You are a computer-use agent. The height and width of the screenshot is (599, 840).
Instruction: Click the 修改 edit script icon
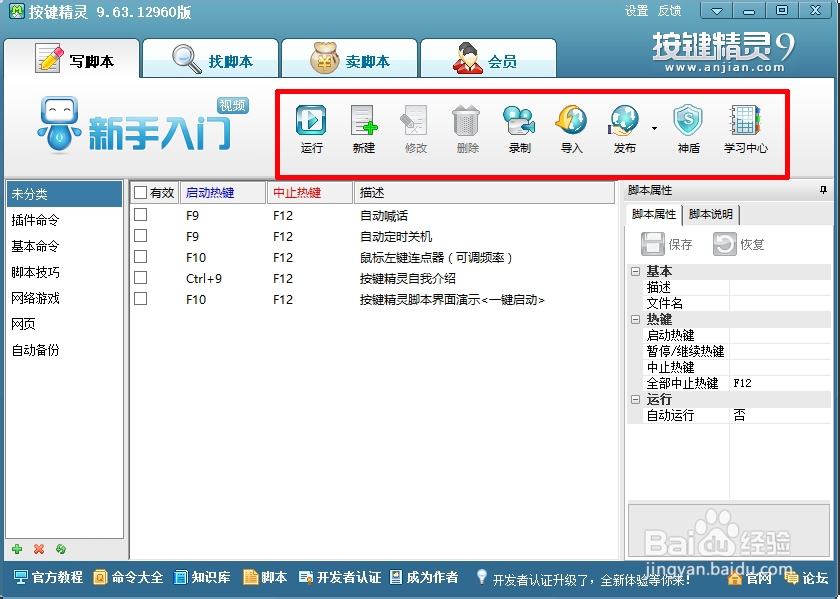(x=415, y=120)
